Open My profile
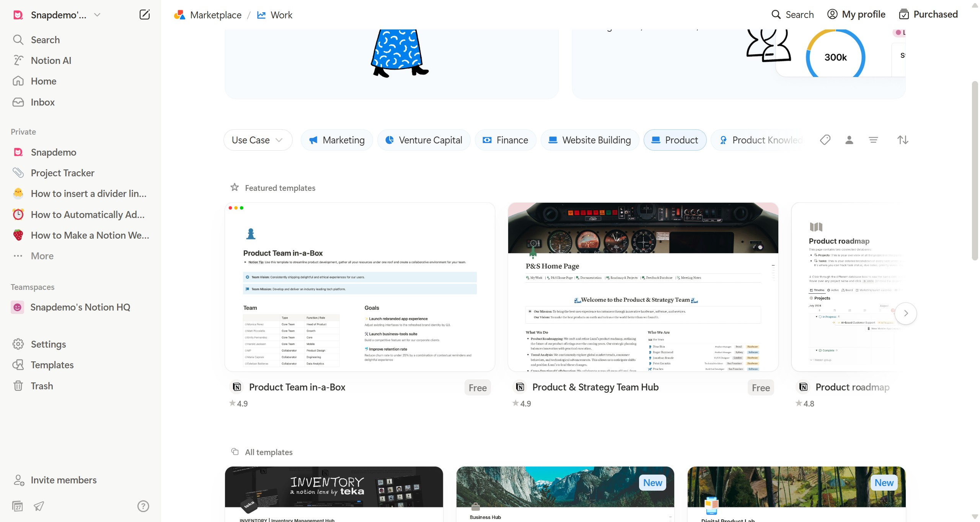This screenshot has width=980, height=522. coord(856,15)
